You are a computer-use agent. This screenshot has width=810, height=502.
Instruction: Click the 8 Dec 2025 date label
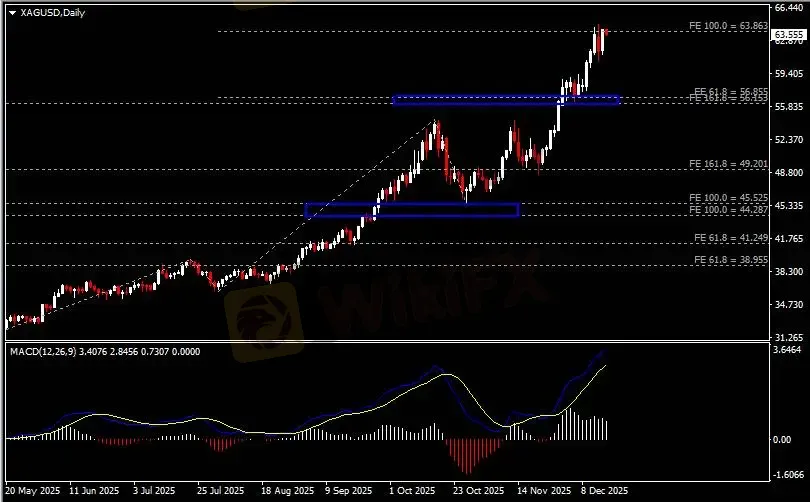[x=604, y=491]
